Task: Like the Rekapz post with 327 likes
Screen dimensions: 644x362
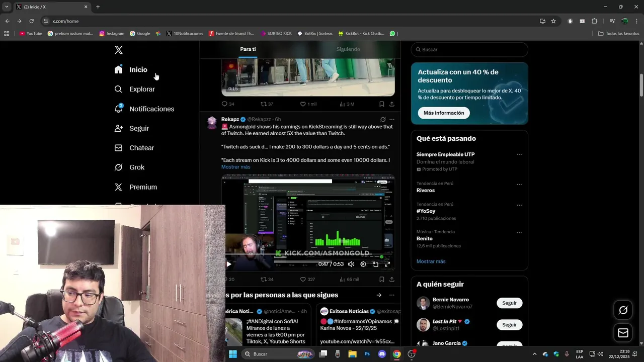Action: click(307, 279)
